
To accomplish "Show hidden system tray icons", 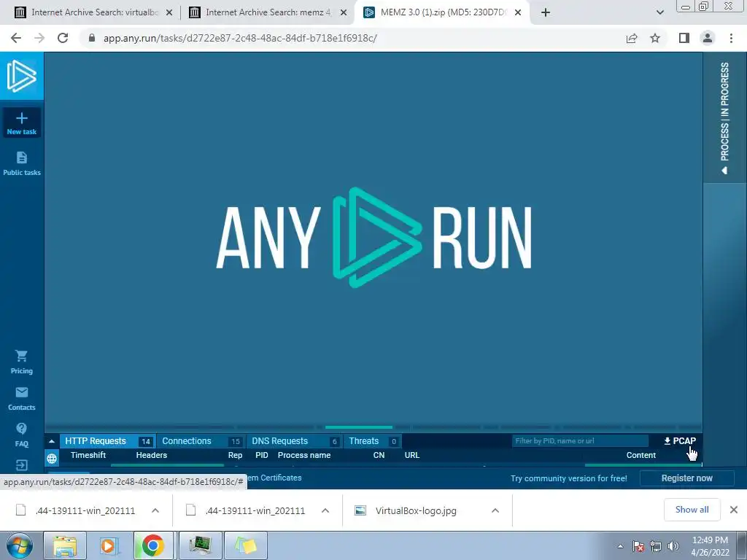I will click(x=620, y=546).
